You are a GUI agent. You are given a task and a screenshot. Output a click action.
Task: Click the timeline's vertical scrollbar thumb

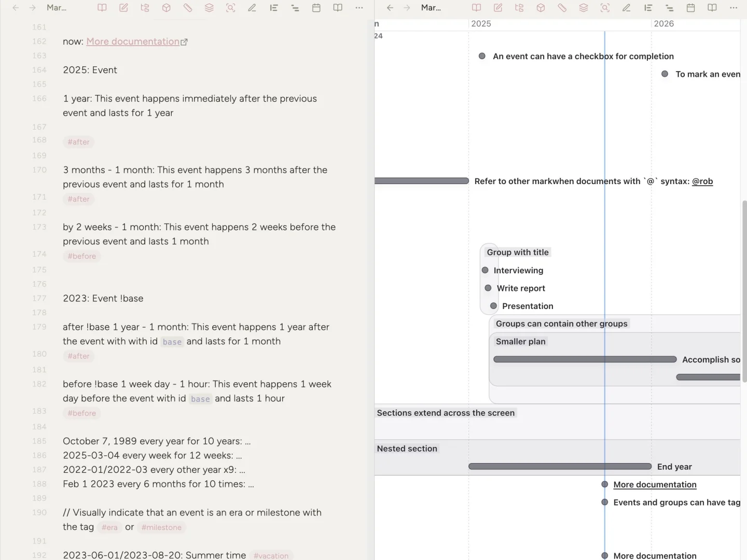pos(744,291)
